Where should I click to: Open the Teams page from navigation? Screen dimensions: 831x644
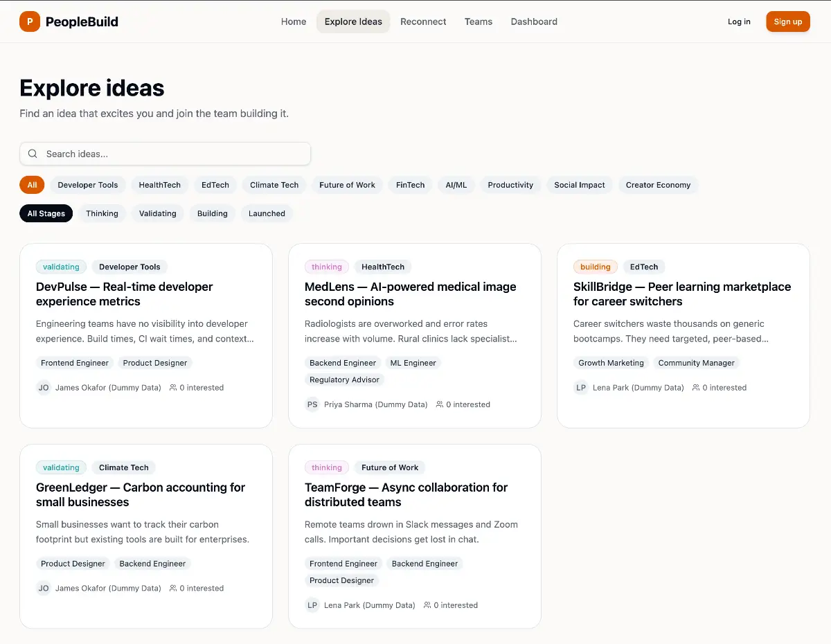(478, 21)
